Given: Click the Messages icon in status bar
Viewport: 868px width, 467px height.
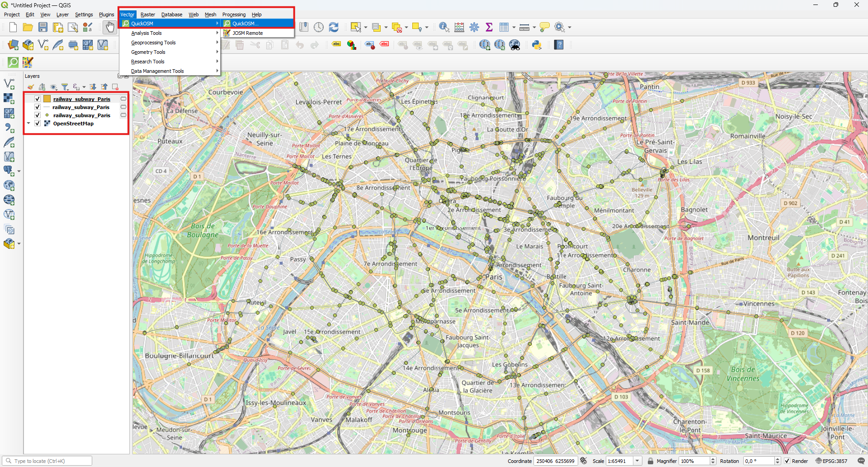Looking at the screenshot, I should point(861,461).
